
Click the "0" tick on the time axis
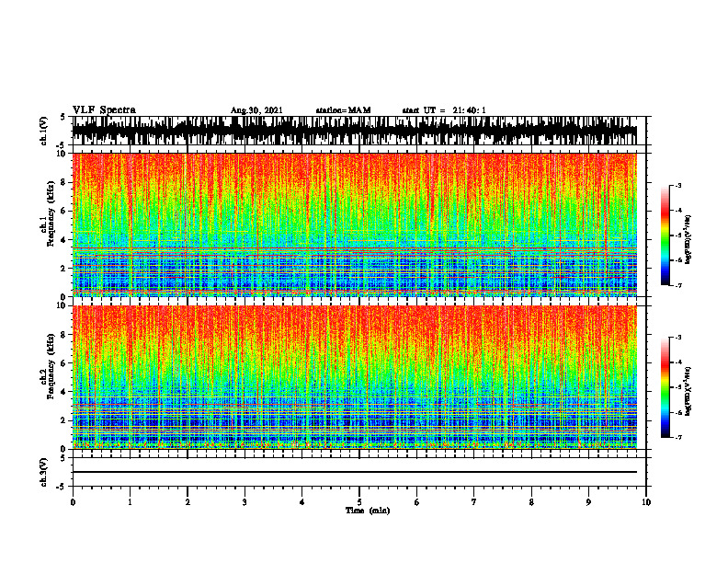pyautogui.click(x=73, y=502)
